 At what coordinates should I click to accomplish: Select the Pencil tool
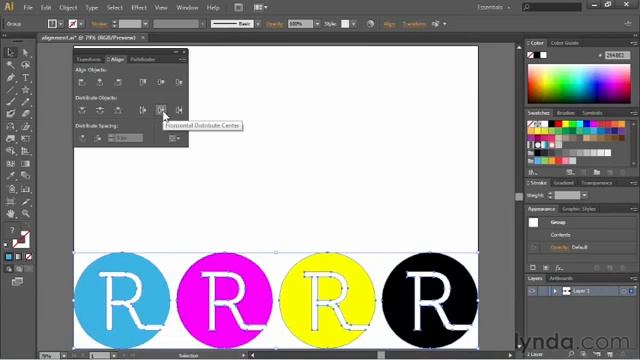coord(25,102)
